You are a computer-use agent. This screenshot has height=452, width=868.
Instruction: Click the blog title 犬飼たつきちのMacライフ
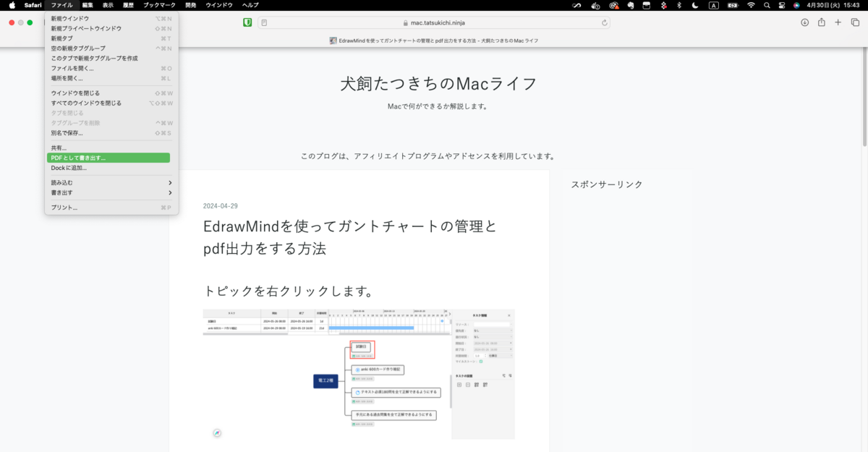438,84
